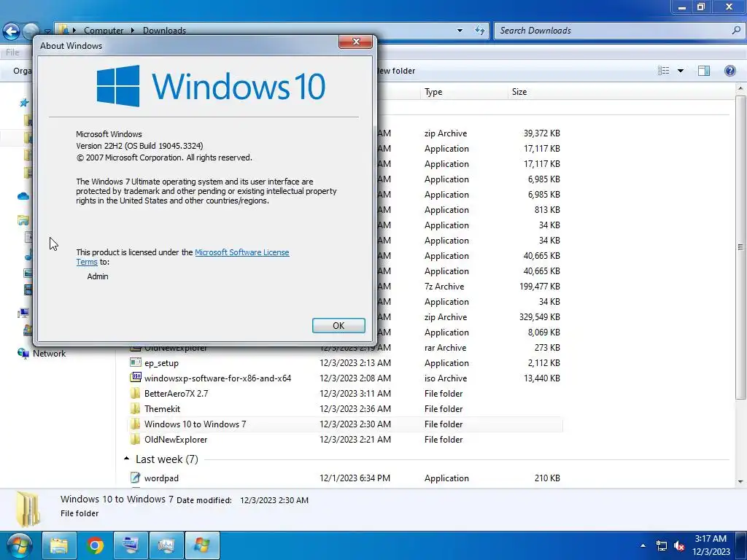Image resolution: width=747 pixels, height=560 pixels.
Task: Open the view options dropdown arrow
Action: pos(681,71)
